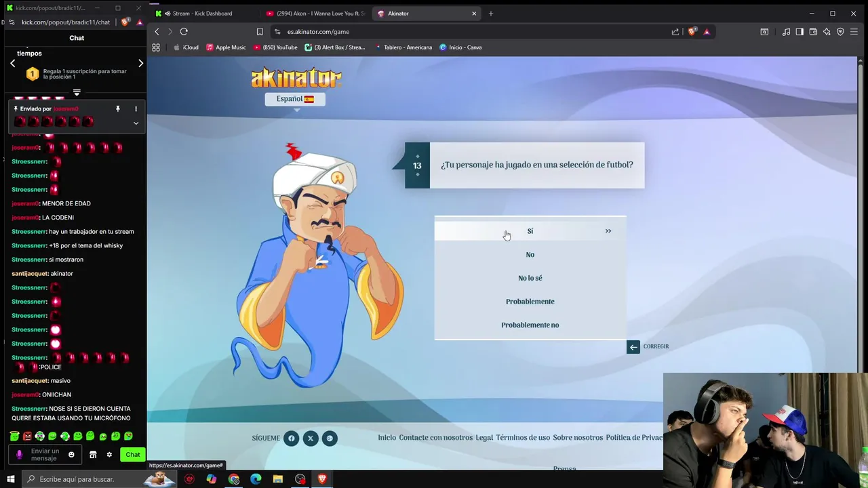Open the emoji picker in chat input
This screenshot has height=488, width=868.
click(71, 455)
